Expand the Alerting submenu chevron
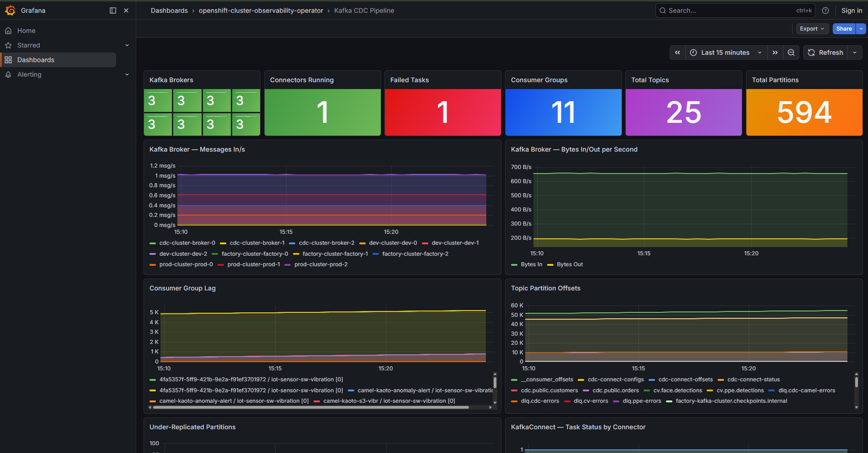 127,74
